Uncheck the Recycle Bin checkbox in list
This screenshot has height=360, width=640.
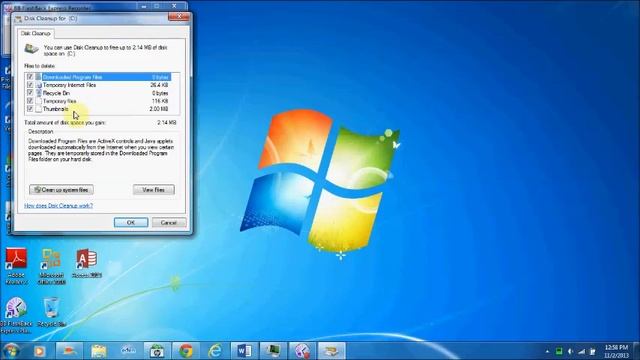(x=30, y=93)
